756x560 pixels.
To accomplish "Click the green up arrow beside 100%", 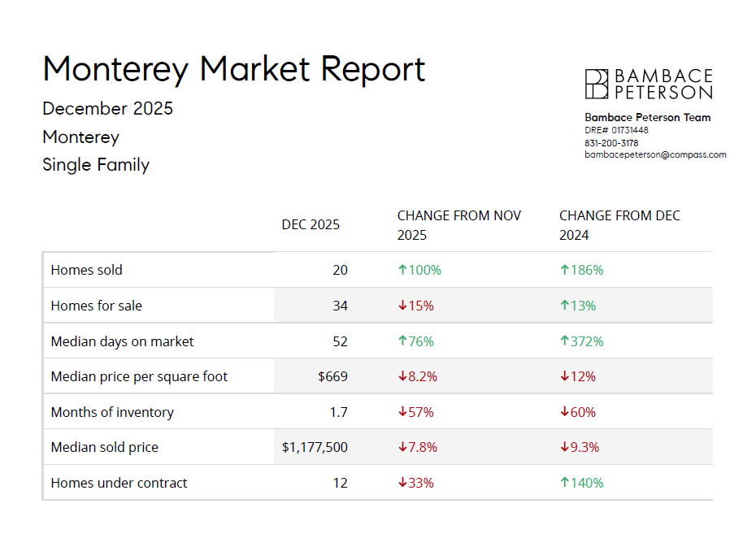I will [402, 271].
